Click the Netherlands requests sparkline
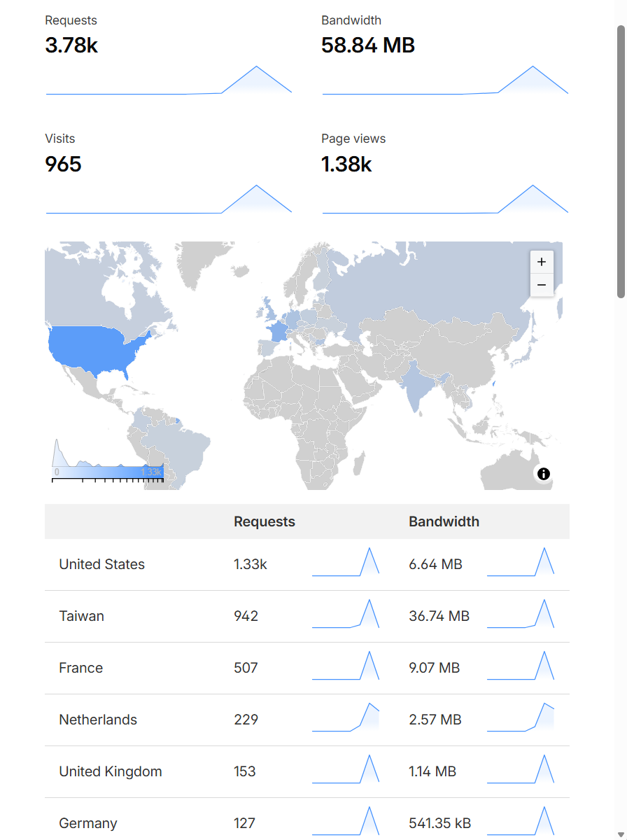 coord(346,717)
